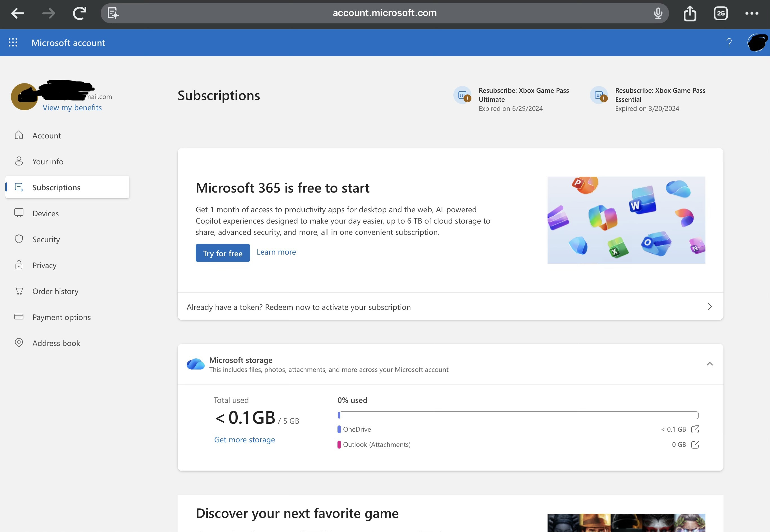The image size is (770, 532).
Task: Click the Devices monitor icon in sidebar
Action: (19, 213)
